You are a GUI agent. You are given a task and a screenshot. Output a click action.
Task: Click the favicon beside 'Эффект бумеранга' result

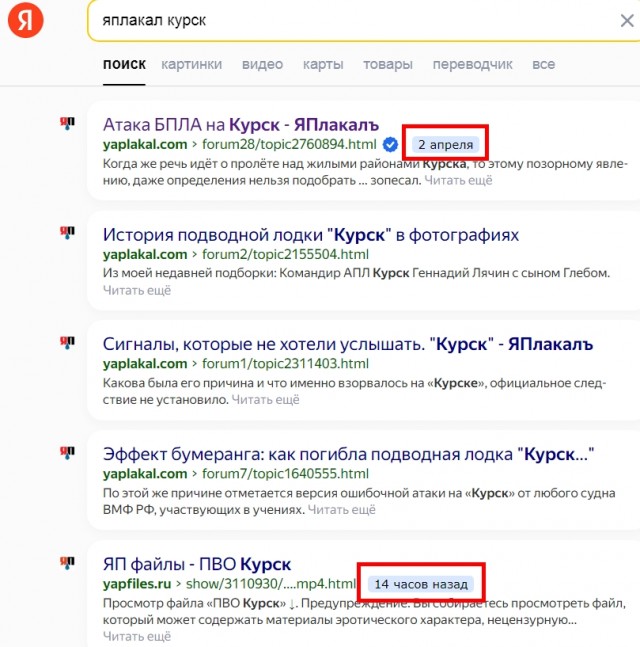[x=67, y=452]
